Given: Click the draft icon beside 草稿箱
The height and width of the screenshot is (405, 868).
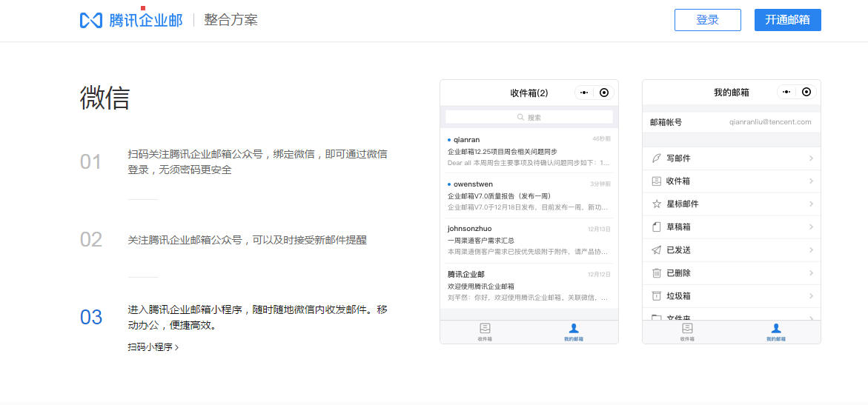Looking at the screenshot, I should click(x=656, y=227).
